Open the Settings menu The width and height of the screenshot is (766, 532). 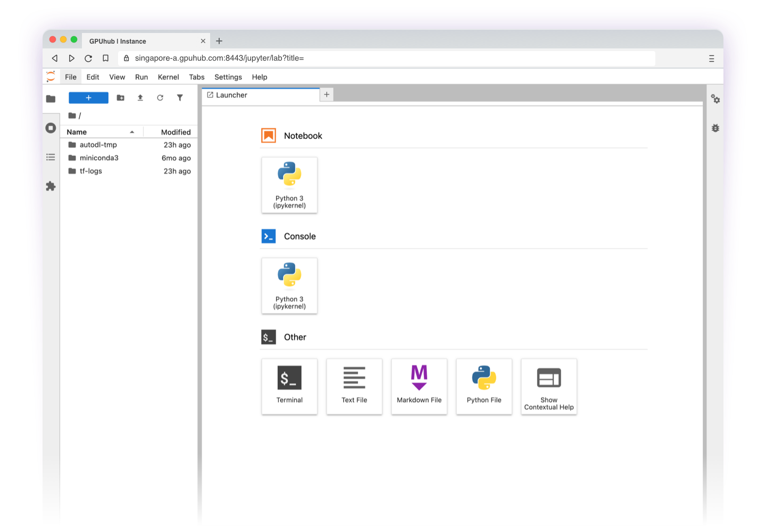228,77
